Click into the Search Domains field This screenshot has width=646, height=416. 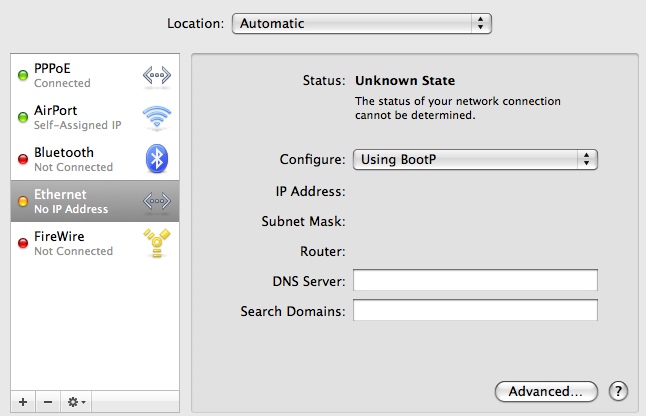coord(475,310)
